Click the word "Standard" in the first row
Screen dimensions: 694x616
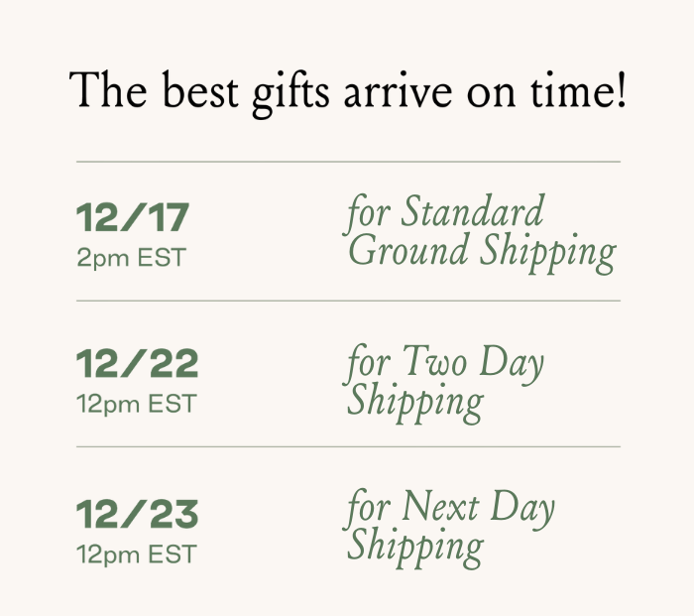coord(473,212)
